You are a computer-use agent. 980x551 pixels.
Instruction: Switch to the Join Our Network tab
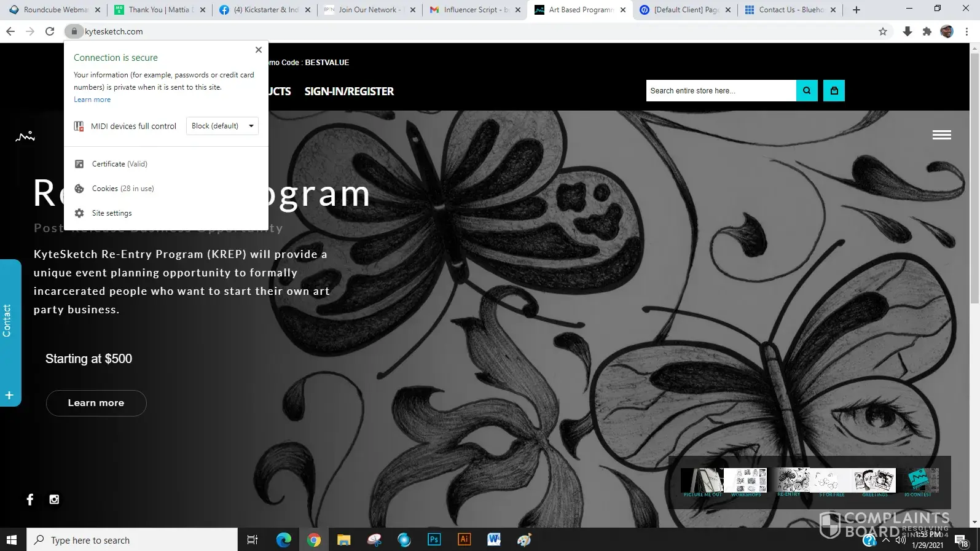(x=369, y=10)
